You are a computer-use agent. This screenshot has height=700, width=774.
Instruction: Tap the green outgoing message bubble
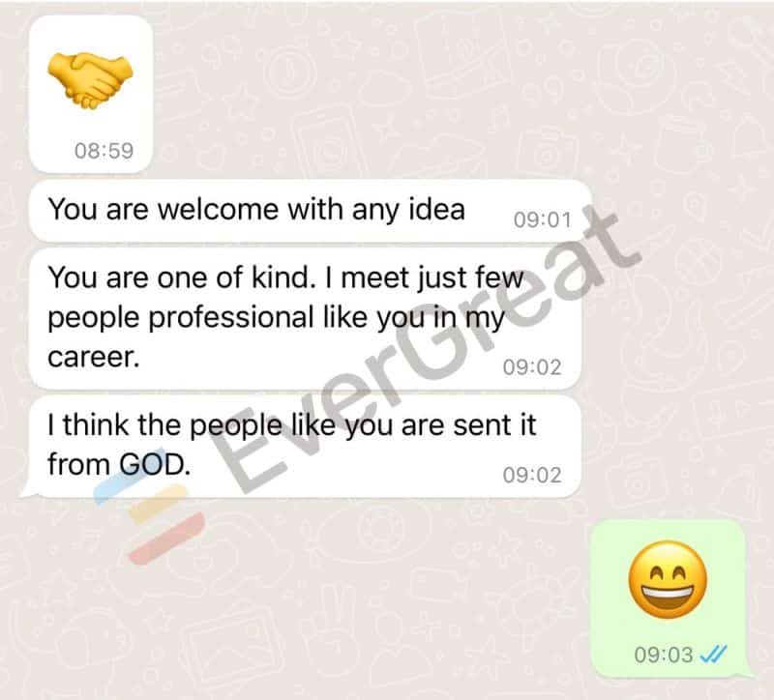point(668,598)
